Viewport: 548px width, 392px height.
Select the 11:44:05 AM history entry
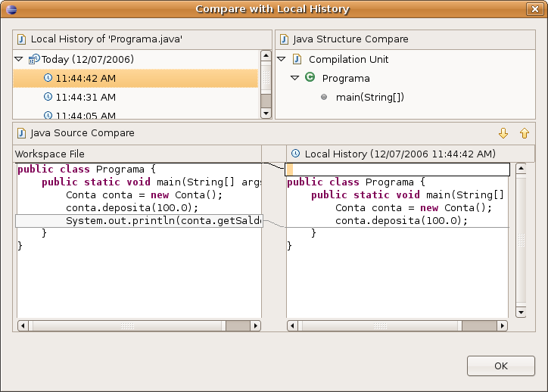[x=85, y=115]
